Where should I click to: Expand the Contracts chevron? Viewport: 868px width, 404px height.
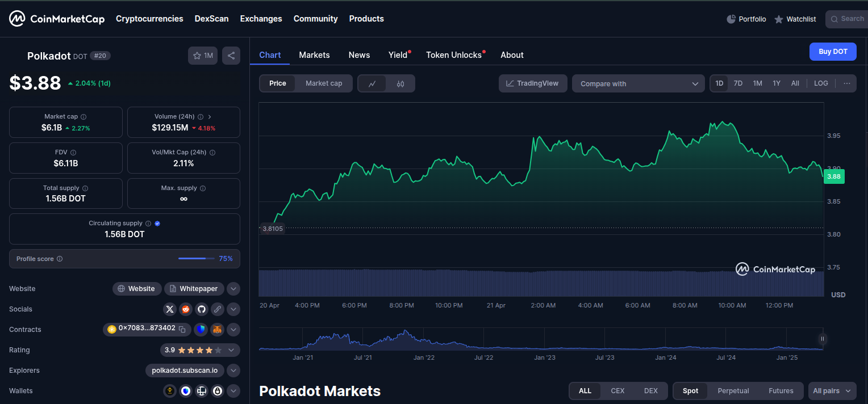[233, 330]
